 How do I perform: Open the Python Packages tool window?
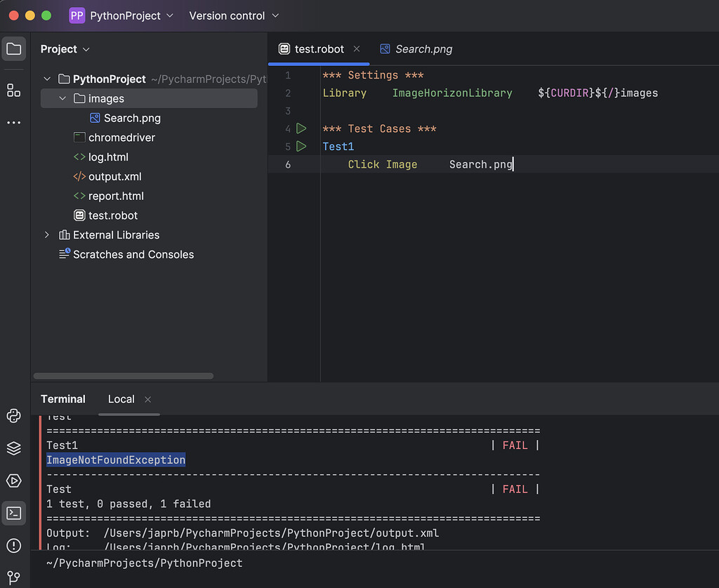click(x=13, y=448)
